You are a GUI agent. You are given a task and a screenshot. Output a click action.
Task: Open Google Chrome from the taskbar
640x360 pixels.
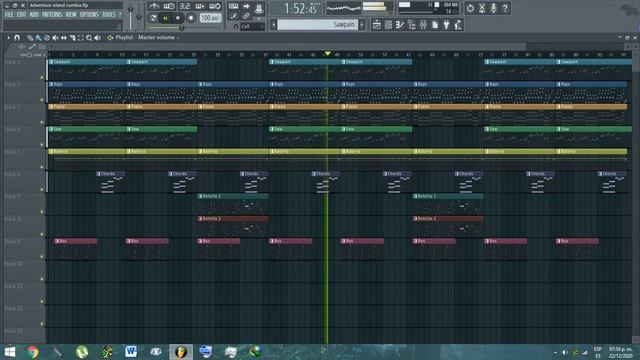(x=33, y=351)
